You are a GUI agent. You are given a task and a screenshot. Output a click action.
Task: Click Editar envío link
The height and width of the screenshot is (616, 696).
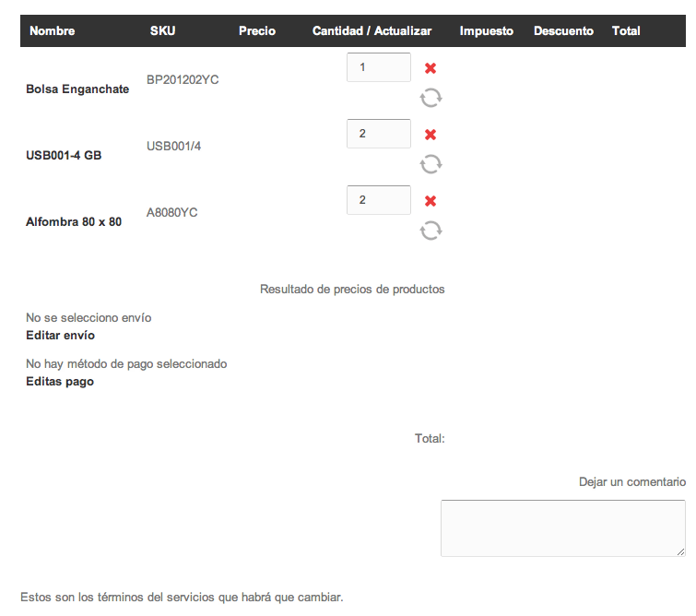point(60,335)
